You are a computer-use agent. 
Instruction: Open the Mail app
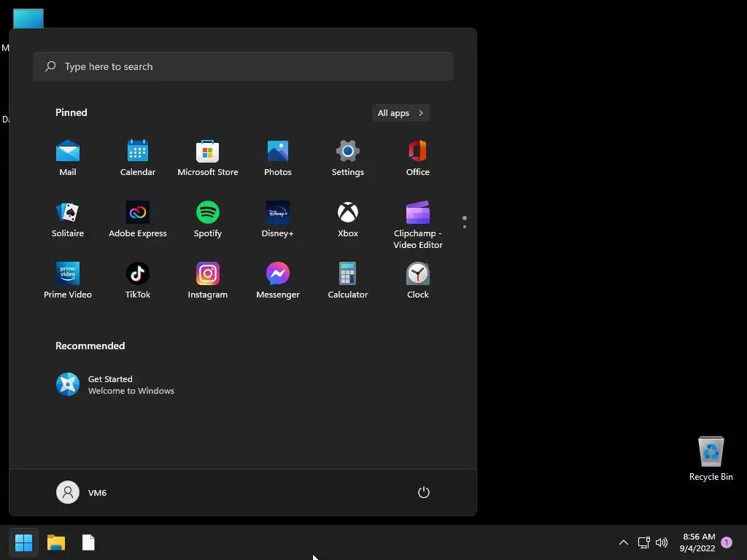coord(68,158)
